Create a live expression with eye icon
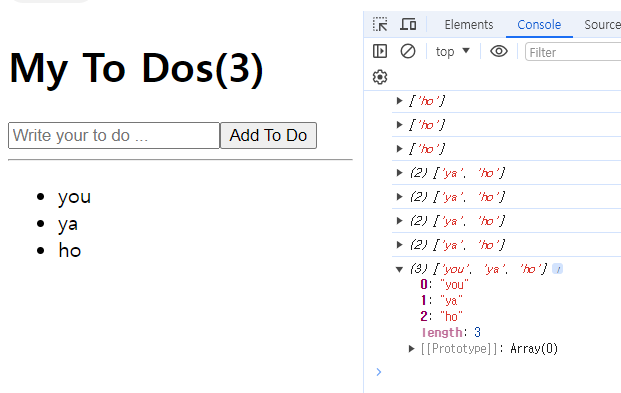621x393 pixels. [499, 51]
